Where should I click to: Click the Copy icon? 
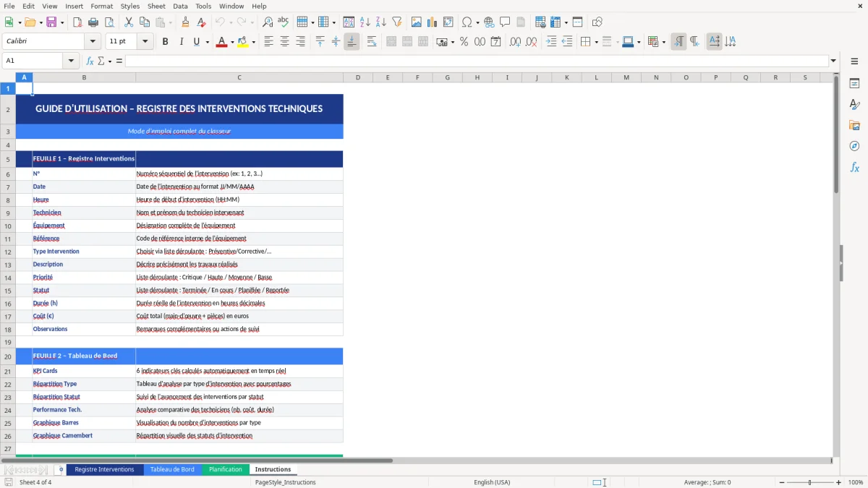(x=144, y=22)
